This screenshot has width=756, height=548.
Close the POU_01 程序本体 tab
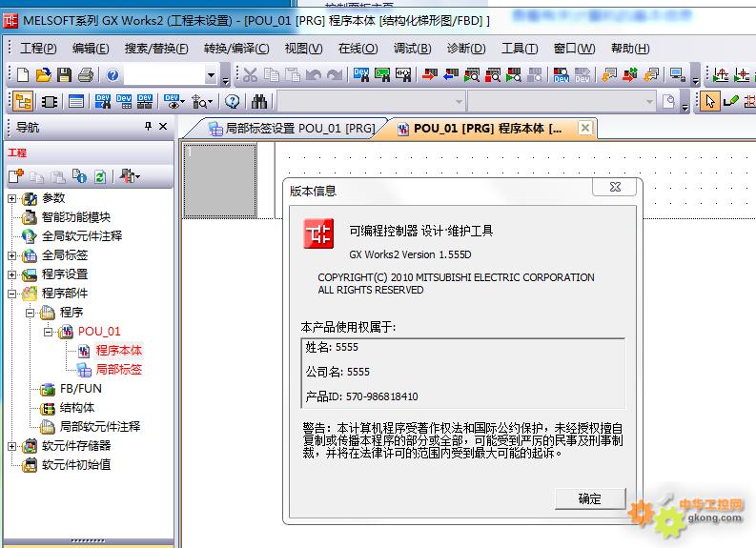point(584,128)
